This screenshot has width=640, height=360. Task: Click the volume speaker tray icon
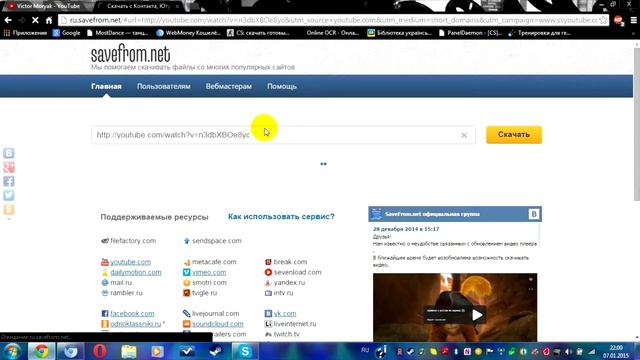coord(569,351)
